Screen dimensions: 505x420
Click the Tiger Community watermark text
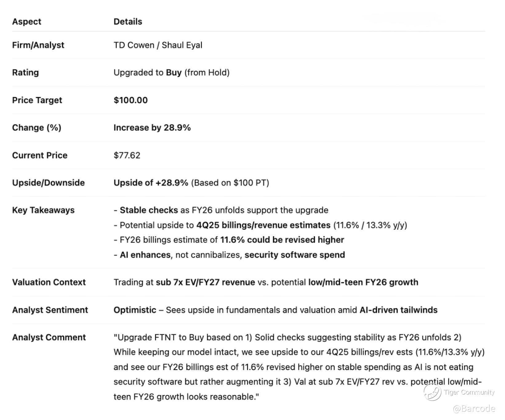[x=469, y=392]
